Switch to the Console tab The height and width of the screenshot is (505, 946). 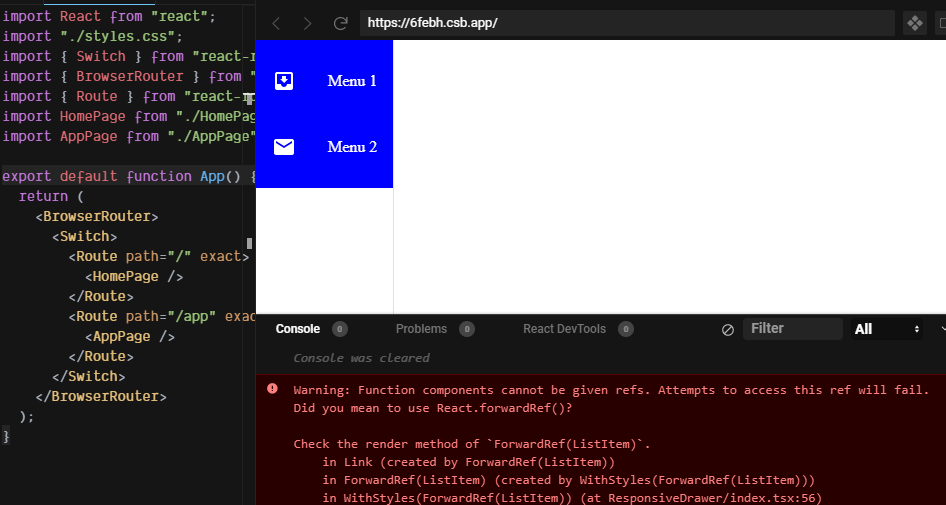click(297, 329)
